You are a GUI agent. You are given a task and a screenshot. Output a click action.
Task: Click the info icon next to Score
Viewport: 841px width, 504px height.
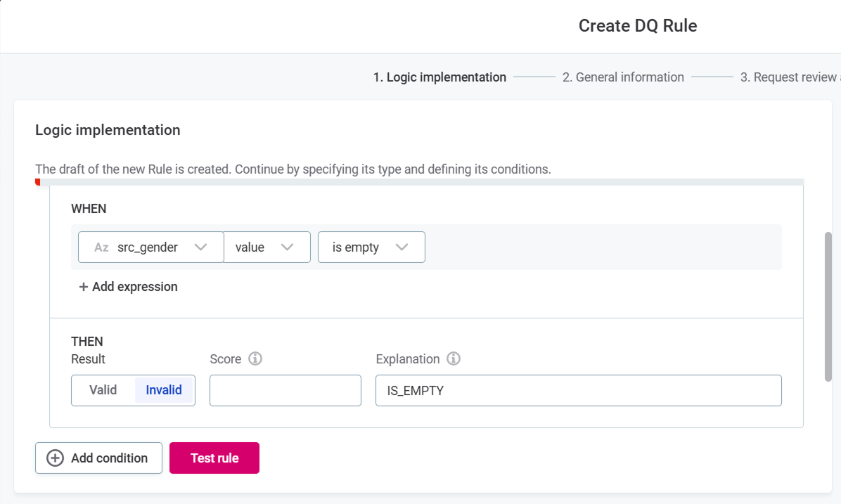pos(256,359)
